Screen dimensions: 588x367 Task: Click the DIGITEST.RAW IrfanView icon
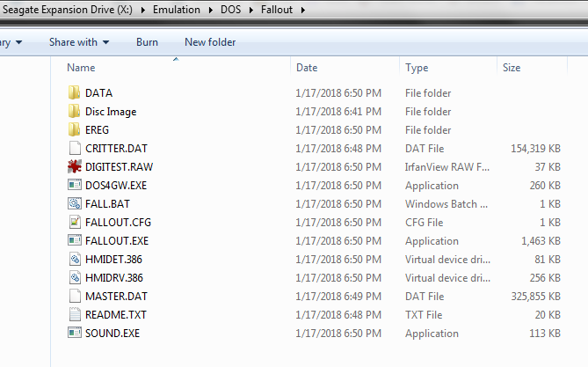tap(75, 166)
